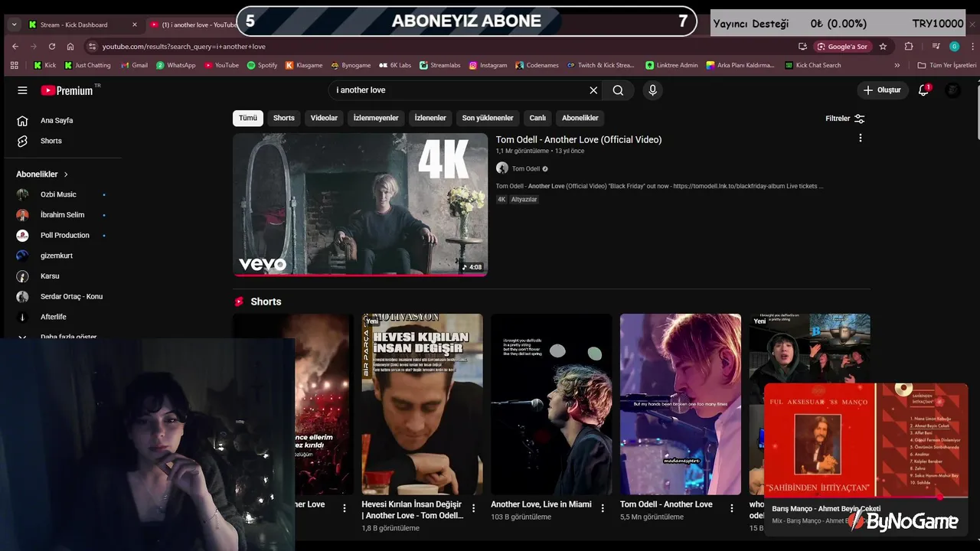This screenshot has height=551, width=980.
Task: Open options for Hevesi Kırılan İnsan Değişir short
Action: pyautogui.click(x=473, y=508)
